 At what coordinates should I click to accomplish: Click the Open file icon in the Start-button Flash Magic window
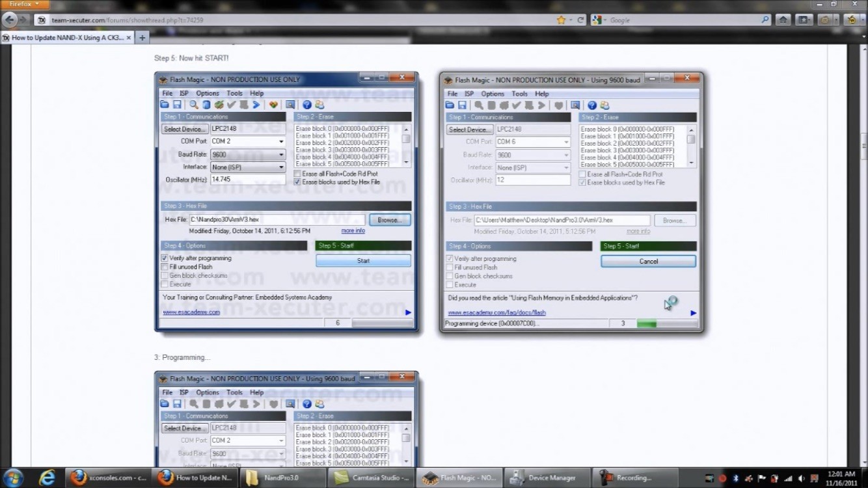[x=165, y=105]
